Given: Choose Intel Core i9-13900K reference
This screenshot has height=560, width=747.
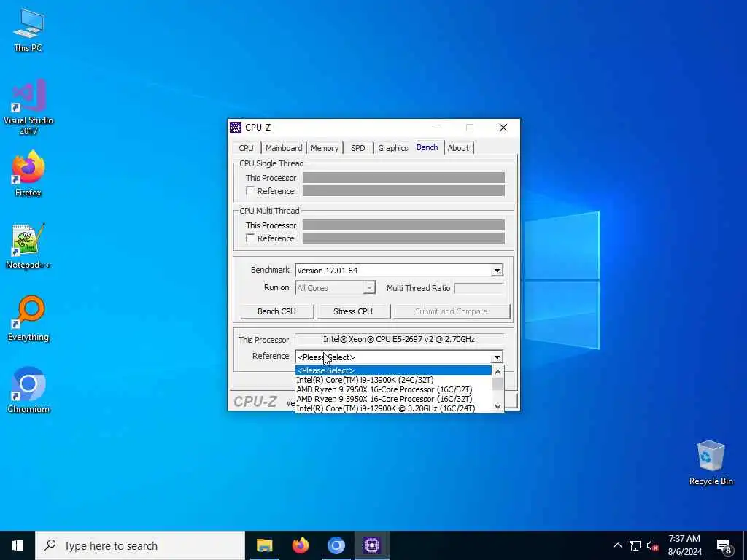Looking at the screenshot, I should click(393, 380).
